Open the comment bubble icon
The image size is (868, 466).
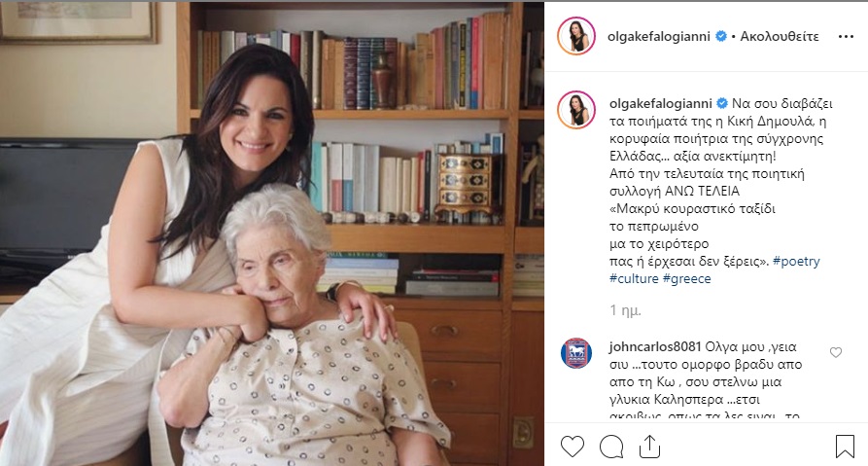click(611, 447)
